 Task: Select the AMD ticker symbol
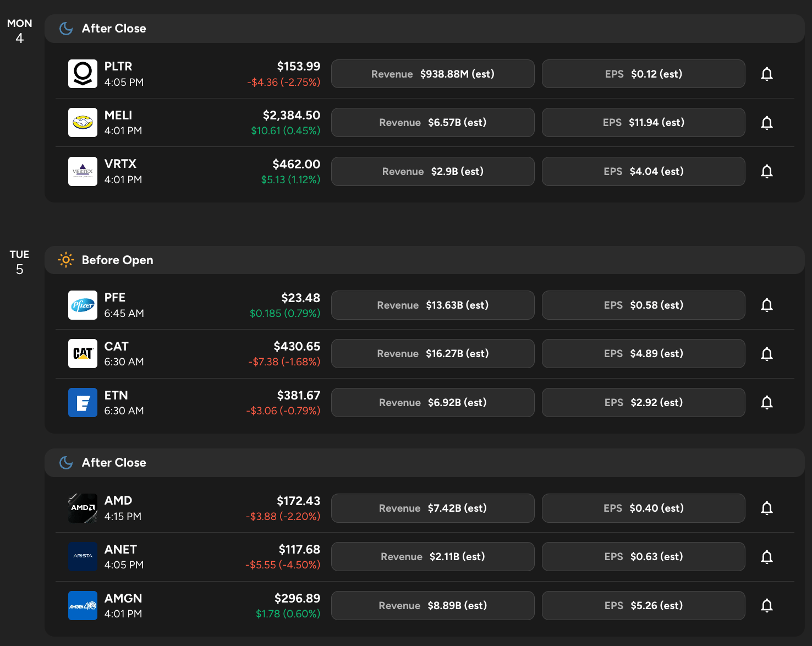tap(118, 500)
